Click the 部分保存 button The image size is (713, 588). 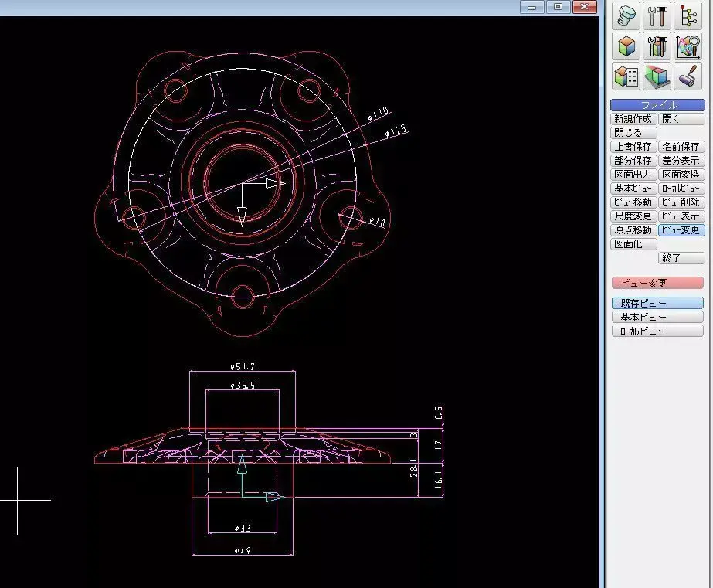[633, 161]
